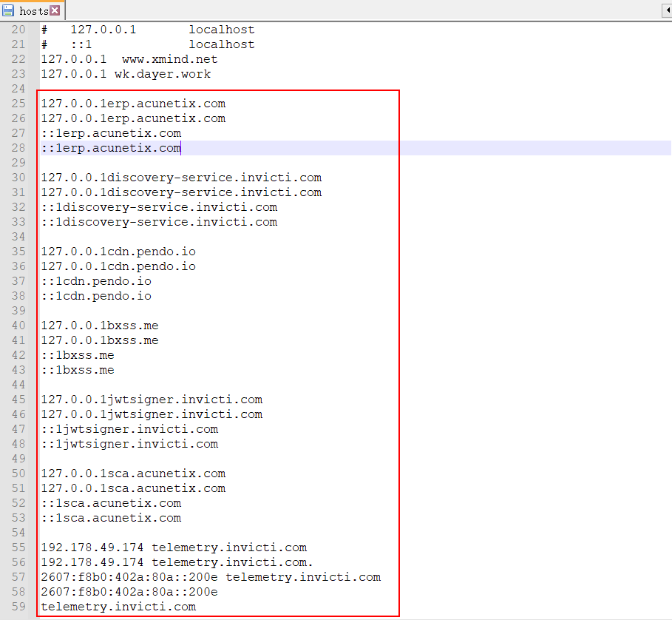Click the tab bar scroll-left arrow
The image size is (672, 620).
point(668,10)
